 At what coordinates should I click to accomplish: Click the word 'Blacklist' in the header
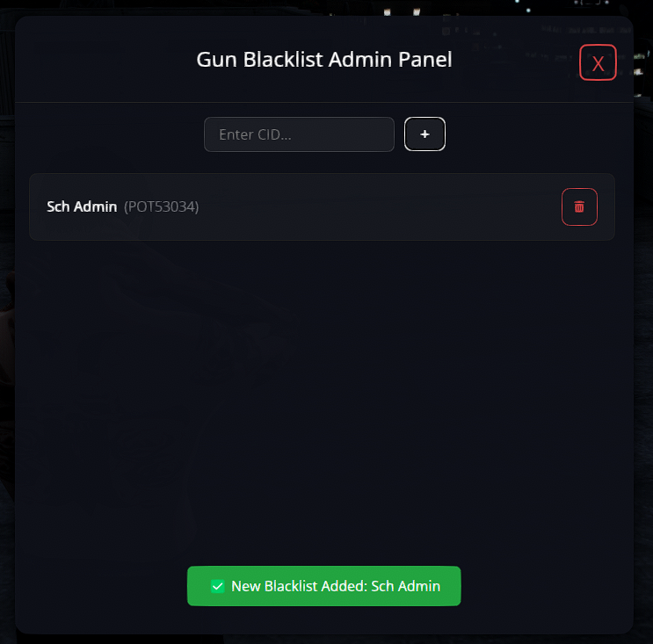point(283,60)
